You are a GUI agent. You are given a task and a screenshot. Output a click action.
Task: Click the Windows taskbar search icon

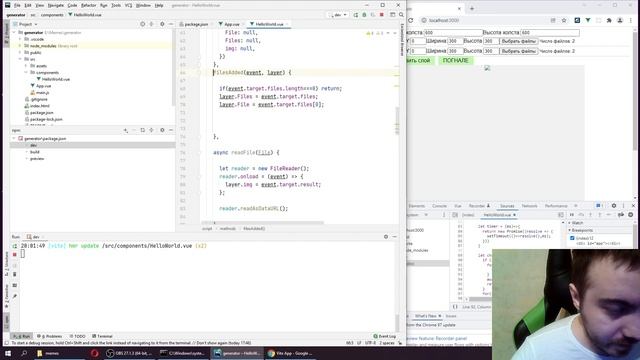(x=24, y=353)
